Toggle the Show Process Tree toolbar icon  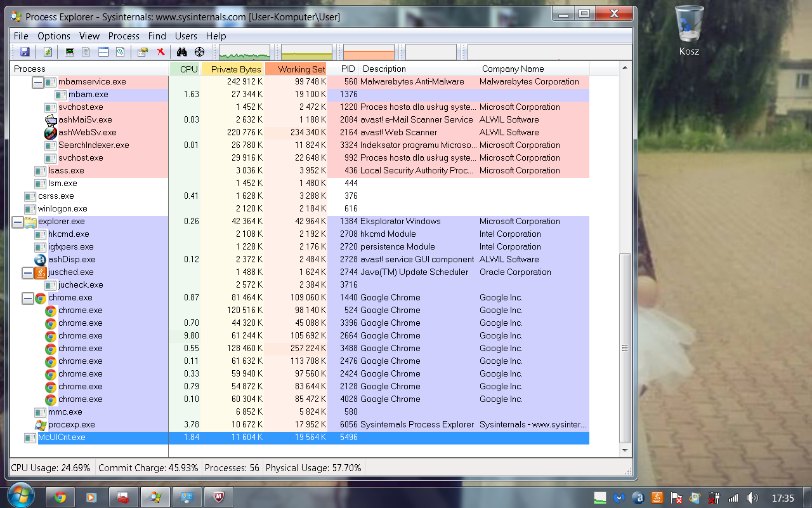(86, 52)
